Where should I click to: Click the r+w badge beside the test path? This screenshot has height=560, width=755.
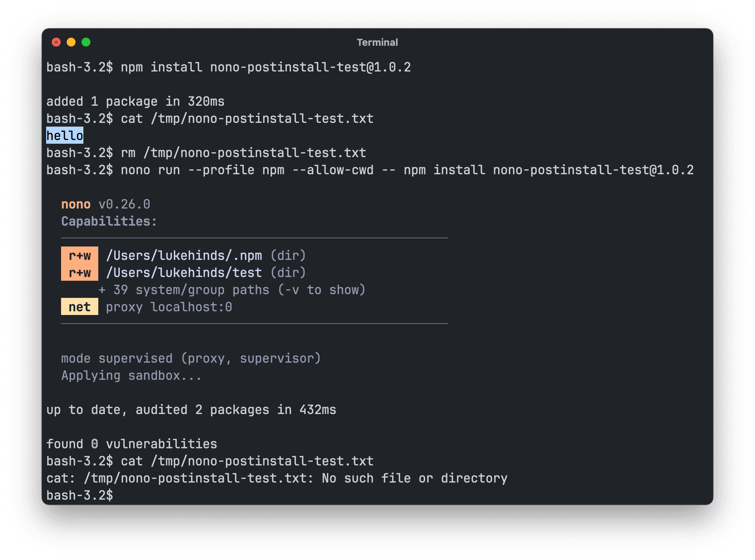click(80, 273)
